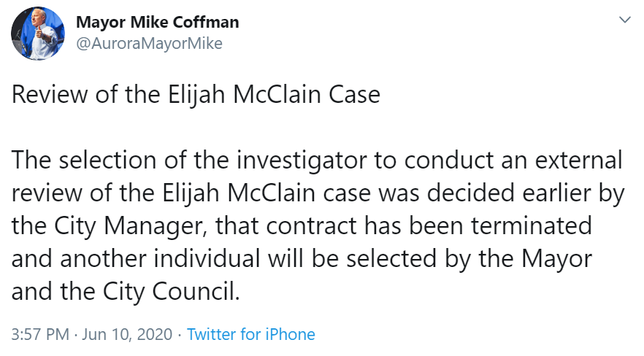Click the "Review of the Elijah McClain Case" heading
The width and height of the screenshot is (644, 356).
click(x=196, y=96)
